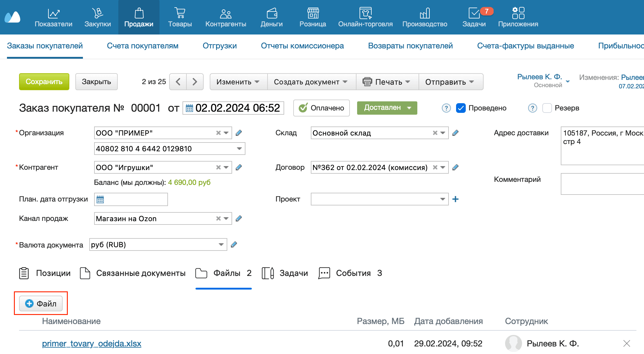Open Задачи with notification badge
This screenshot has height=354, width=644.
click(x=474, y=14)
